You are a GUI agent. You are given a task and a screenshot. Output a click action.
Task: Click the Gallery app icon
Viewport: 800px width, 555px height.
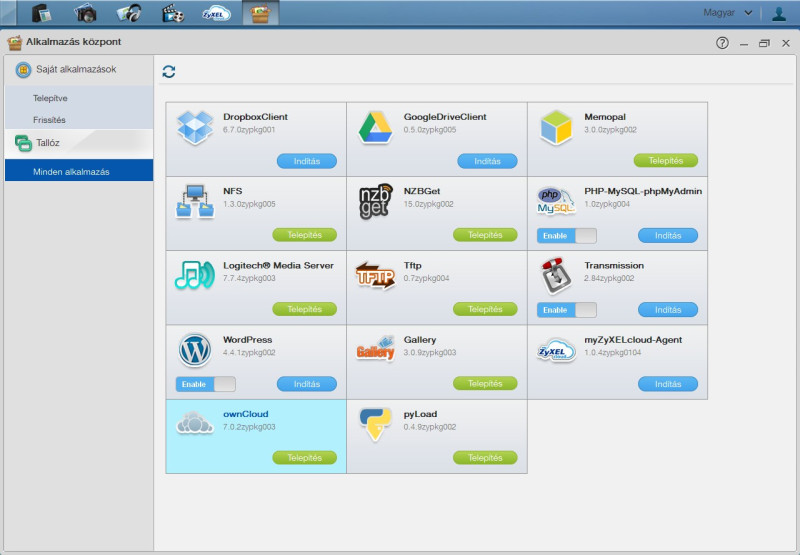(376, 349)
